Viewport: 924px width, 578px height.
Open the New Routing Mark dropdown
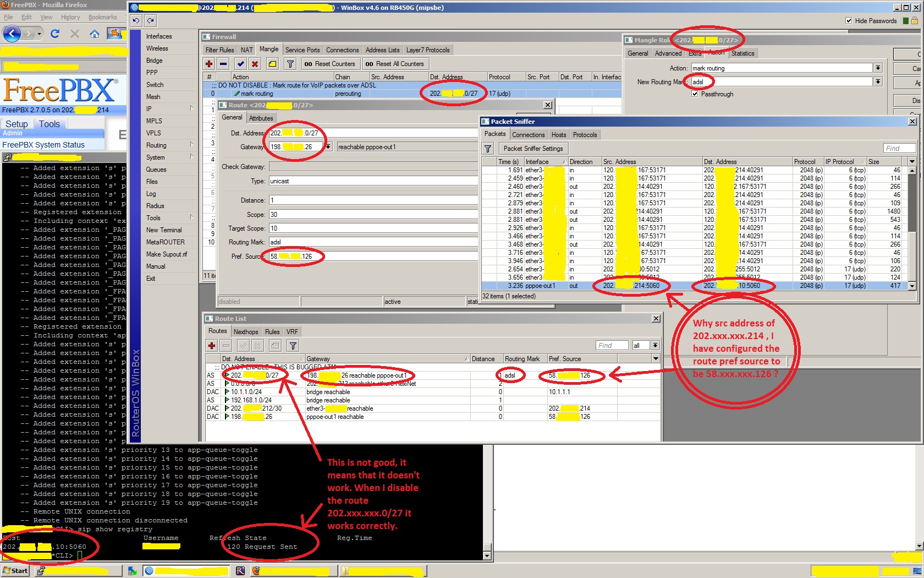click(878, 82)
